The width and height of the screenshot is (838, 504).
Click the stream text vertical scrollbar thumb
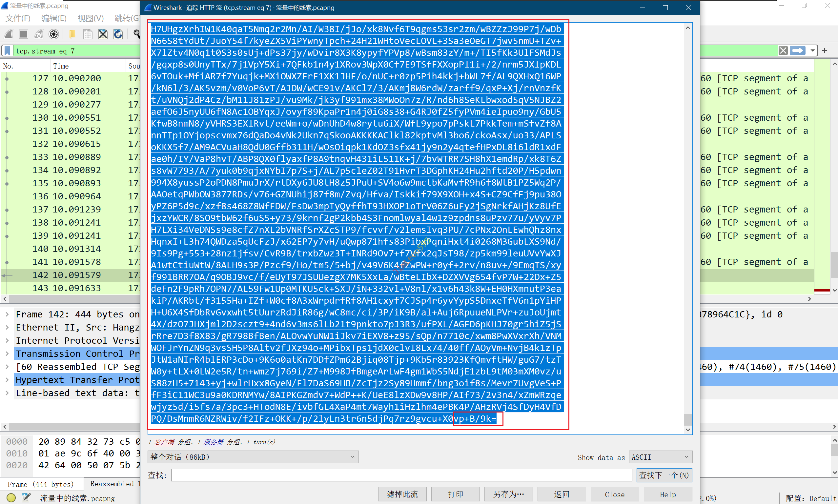(687, 419)
